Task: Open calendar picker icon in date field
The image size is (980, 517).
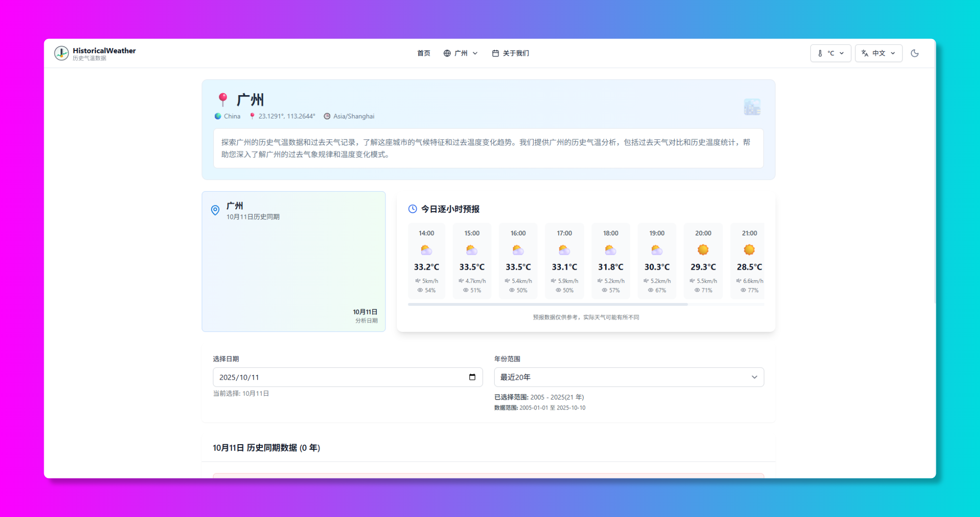Action: point(472,377)
